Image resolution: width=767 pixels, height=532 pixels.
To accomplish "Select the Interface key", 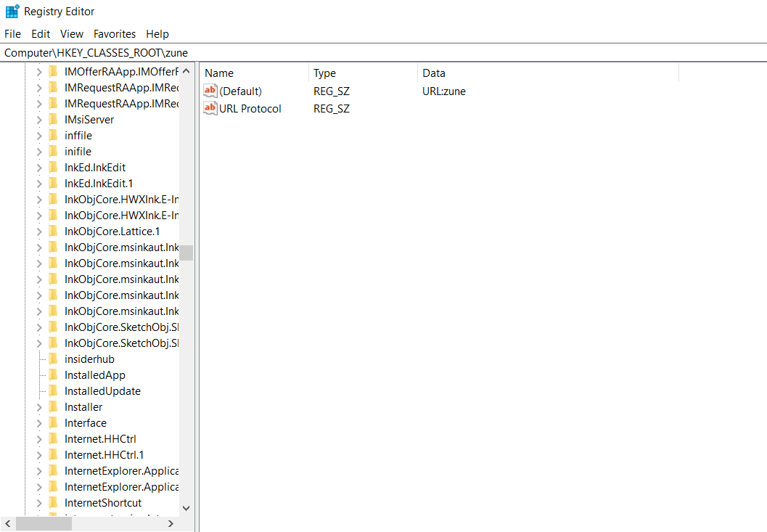I will tap(86, 423).
